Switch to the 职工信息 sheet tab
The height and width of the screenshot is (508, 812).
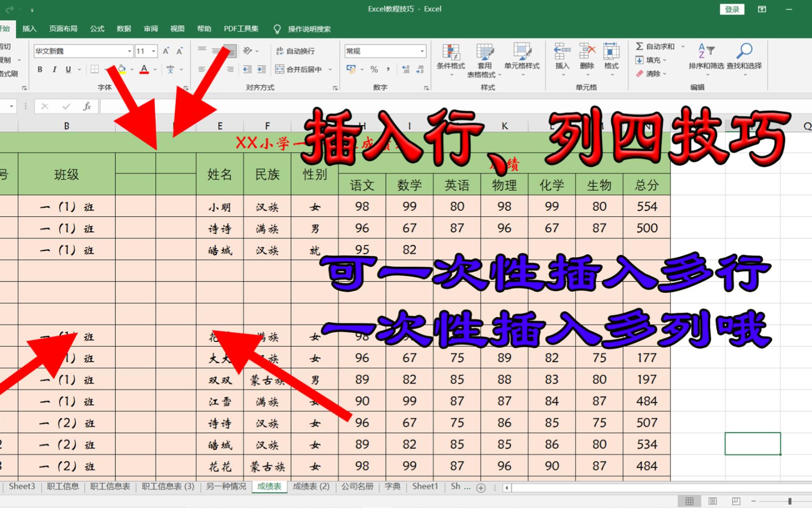click(62, 486)
